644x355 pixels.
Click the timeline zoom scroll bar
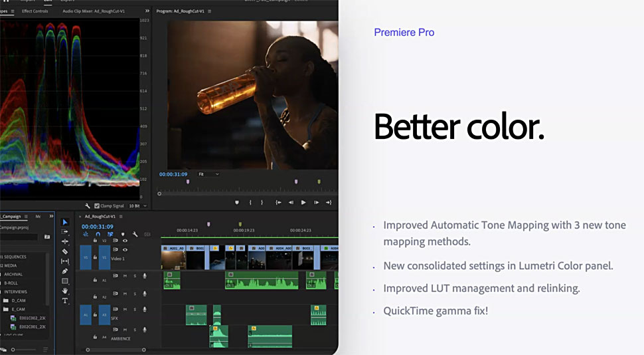pos(116,350)
